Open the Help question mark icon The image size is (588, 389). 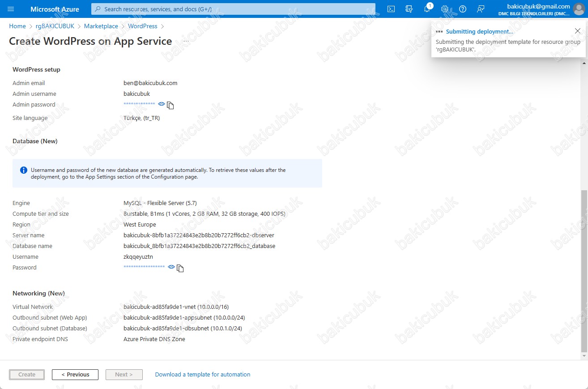click(x=463, y=9)
